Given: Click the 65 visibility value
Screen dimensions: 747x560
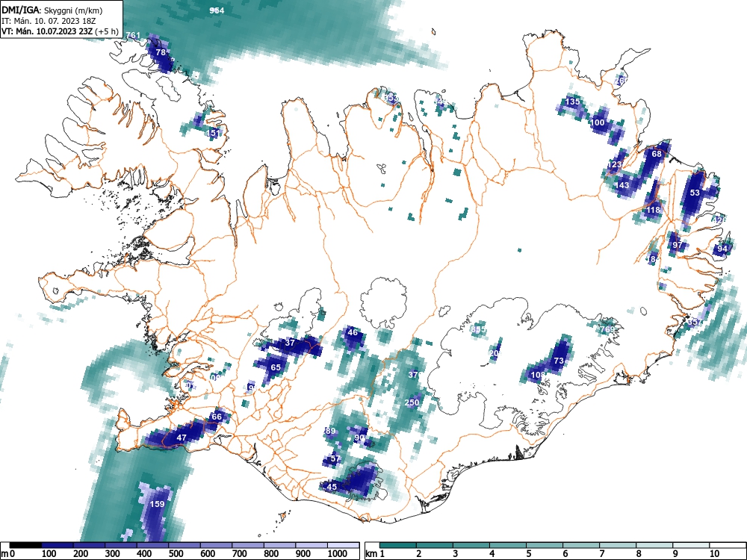Looking at the screenshot, I should coord(276,367).
